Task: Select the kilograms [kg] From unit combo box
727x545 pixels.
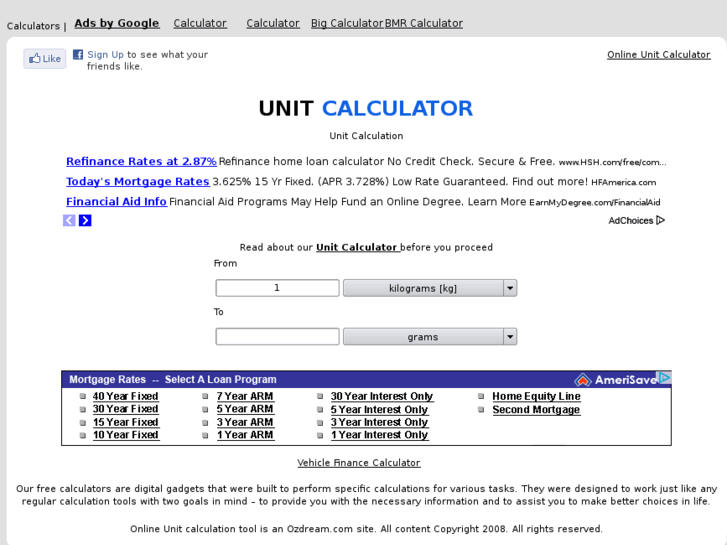Action: (x=430, y=288)
